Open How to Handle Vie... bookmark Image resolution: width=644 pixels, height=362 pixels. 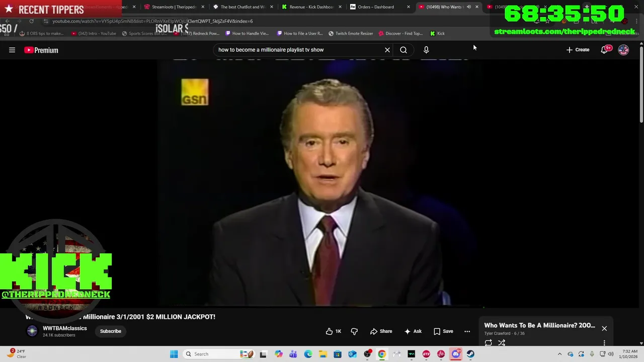click(x=247, y=33)
